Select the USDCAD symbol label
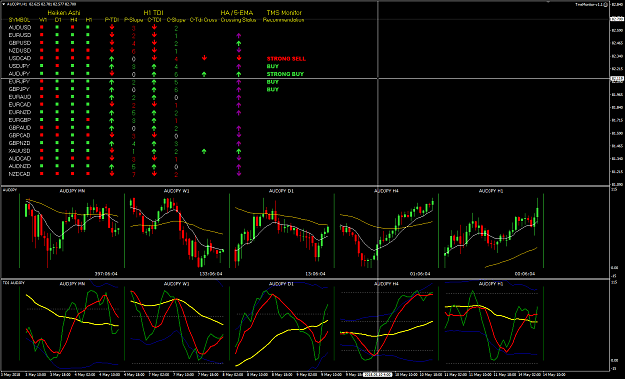Screen dimensions: 625x379 tap(20, 58)
